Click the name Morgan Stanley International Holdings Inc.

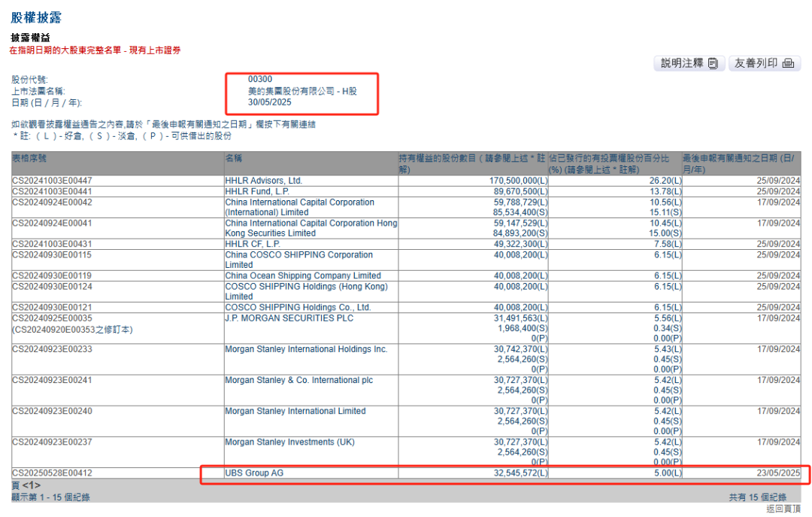coord(306,349)
